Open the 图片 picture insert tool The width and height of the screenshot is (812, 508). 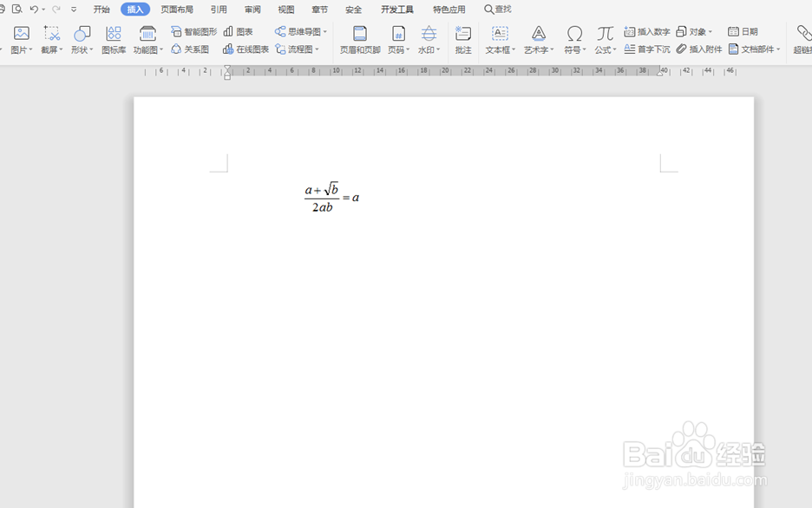pos(21,40)
